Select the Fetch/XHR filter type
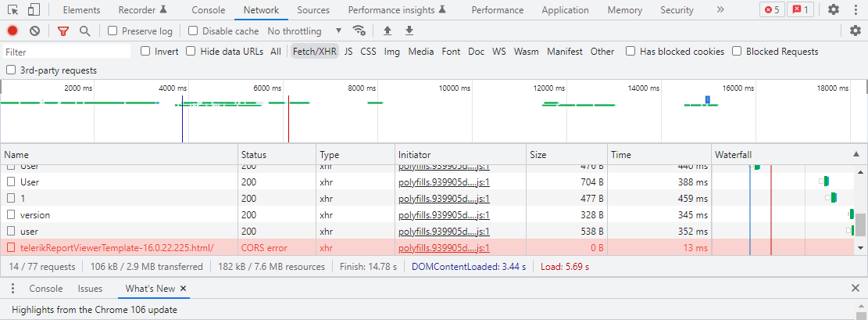 tap(315, 52)
